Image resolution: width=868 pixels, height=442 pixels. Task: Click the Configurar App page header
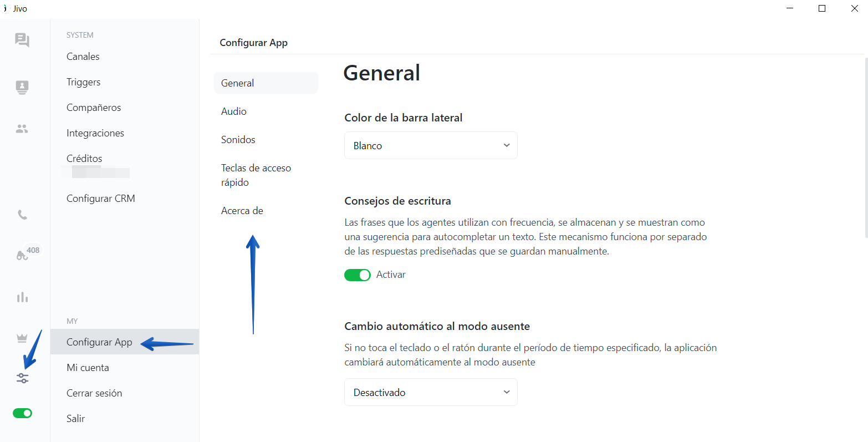coord(253,43)
